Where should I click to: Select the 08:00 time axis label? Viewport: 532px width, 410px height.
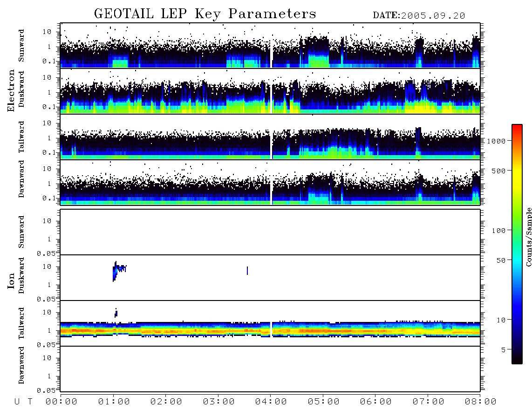point(481,402)
